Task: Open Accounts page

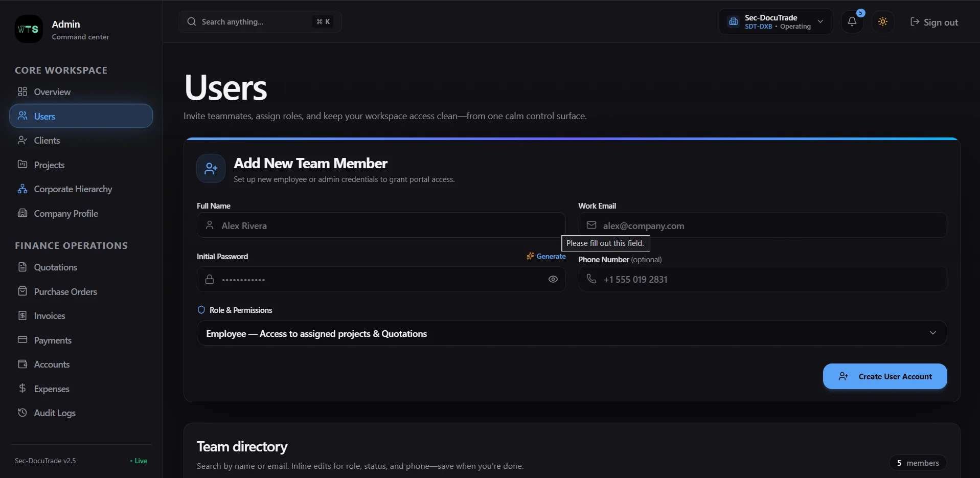Action: coord(81,365)
